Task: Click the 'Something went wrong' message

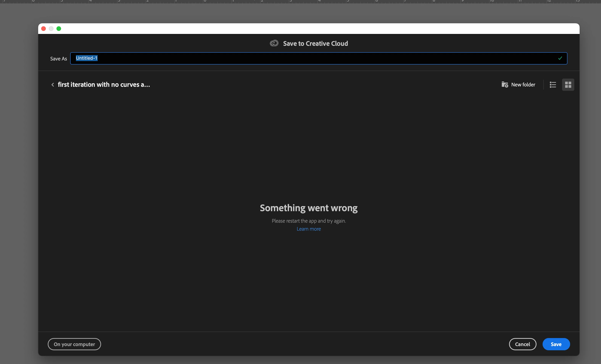Action: [309, 208]
